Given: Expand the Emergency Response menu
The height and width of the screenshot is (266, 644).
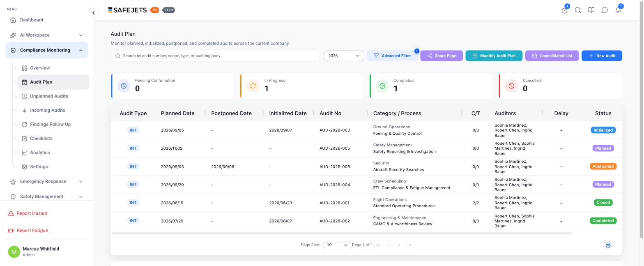Looking at the screenshot, I should [x=47, y=181].
